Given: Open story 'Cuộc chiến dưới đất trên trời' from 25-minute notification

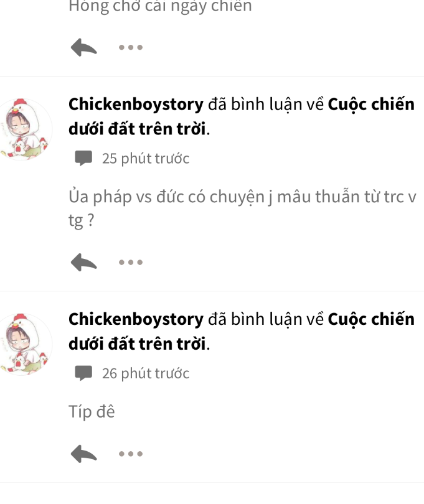Looking at the screenshot, I should point(242,117).
